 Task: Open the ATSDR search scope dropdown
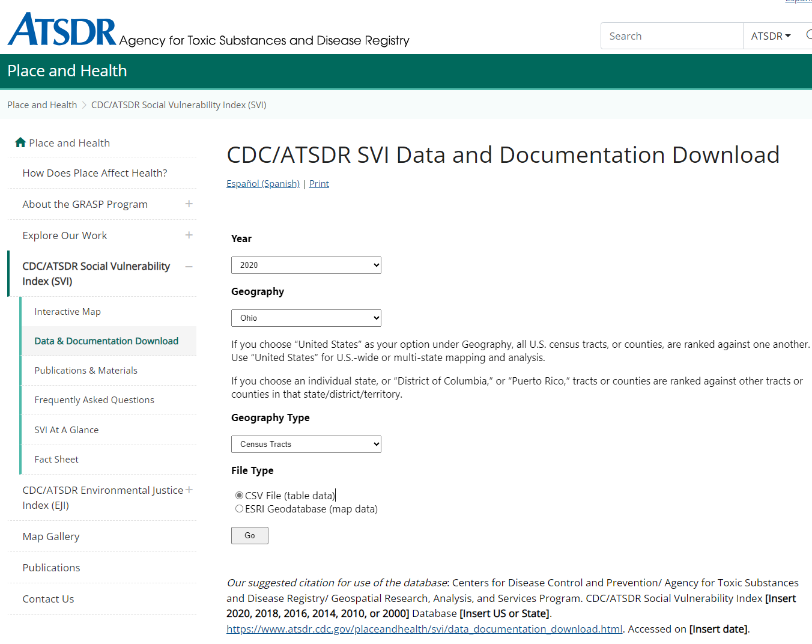pos(771,36)
